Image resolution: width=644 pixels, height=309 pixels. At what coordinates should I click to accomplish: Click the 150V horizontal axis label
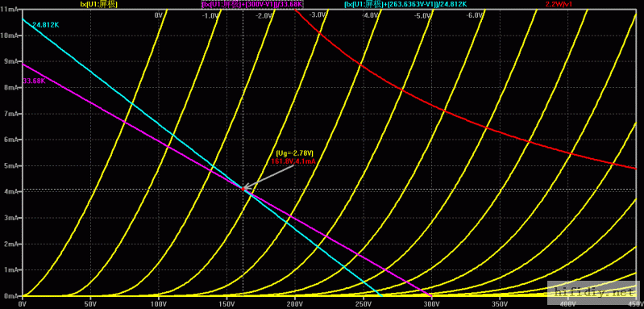(226, 303)
